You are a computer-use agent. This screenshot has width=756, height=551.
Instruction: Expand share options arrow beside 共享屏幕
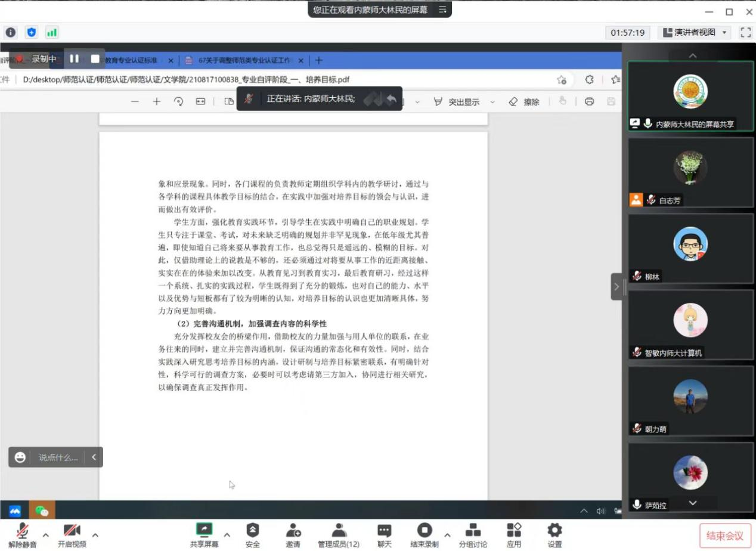tap(227, 534)
